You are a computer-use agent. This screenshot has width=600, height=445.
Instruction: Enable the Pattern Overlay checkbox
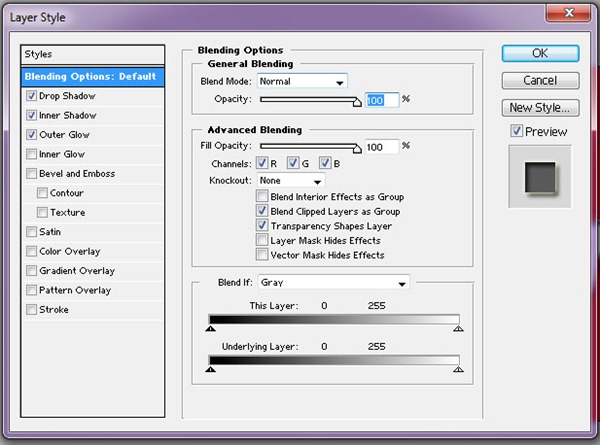31,290
